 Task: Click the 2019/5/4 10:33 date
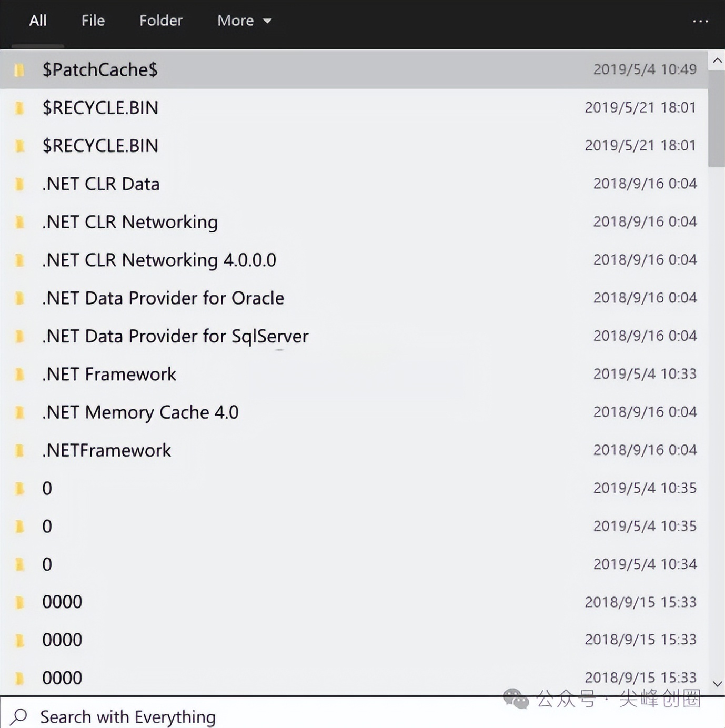(x=645, y=374)
